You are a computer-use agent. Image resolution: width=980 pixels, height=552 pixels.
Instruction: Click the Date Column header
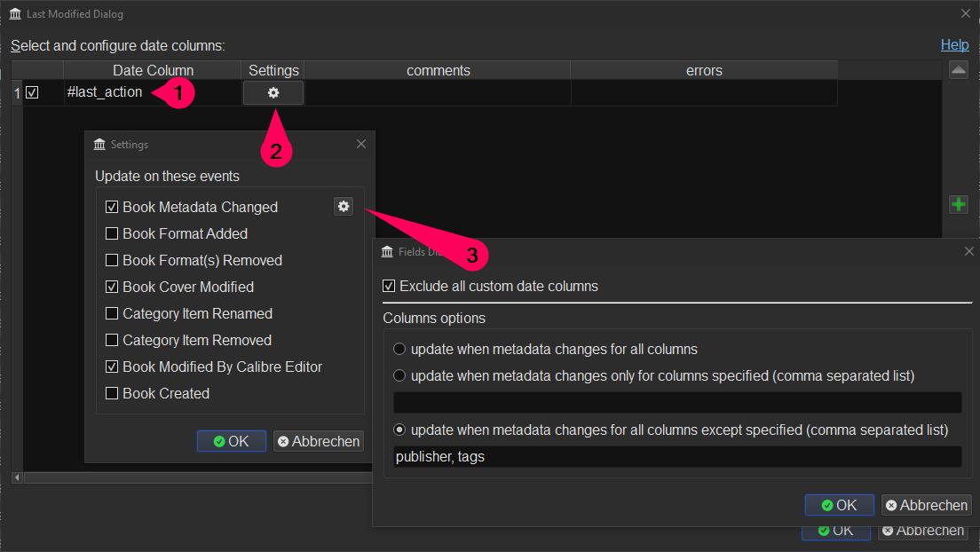click(x=153, y=71)
